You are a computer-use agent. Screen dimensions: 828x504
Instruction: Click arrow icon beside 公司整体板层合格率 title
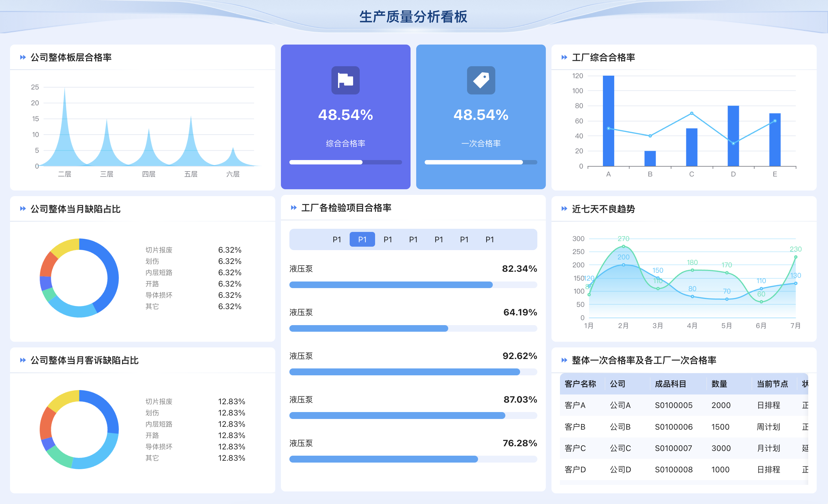(x=23, y=57)
